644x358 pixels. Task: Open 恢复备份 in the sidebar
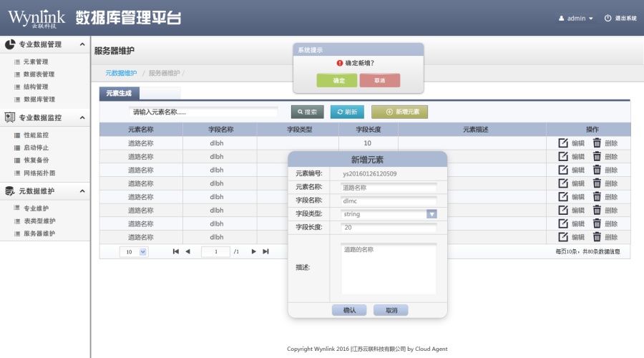coord(36,160)
